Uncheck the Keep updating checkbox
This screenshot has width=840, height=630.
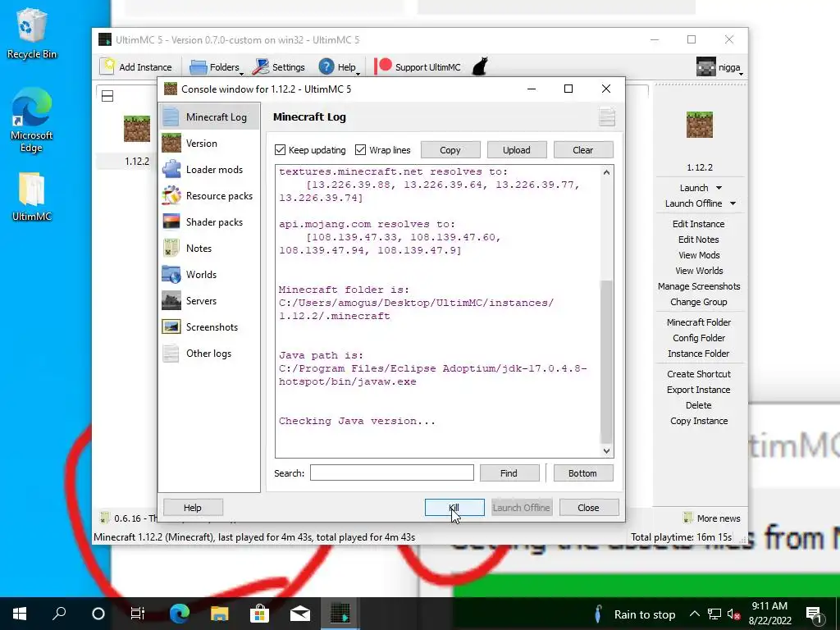click(281, 150)
